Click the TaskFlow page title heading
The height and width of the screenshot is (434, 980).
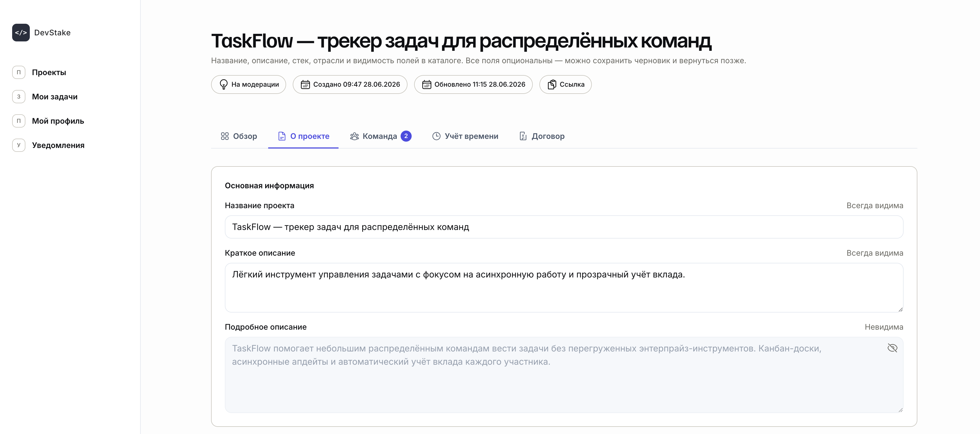click(x=461, y=41)
